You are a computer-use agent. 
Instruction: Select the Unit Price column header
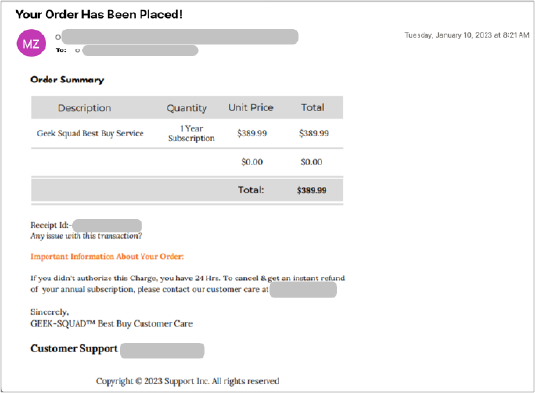pos(251,107)
